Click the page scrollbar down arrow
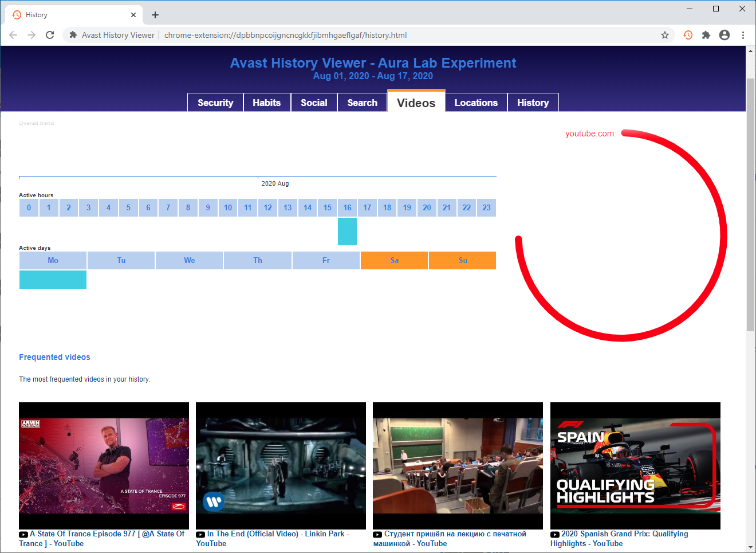This screenshot has height=553, width=756. click(750, 548)
